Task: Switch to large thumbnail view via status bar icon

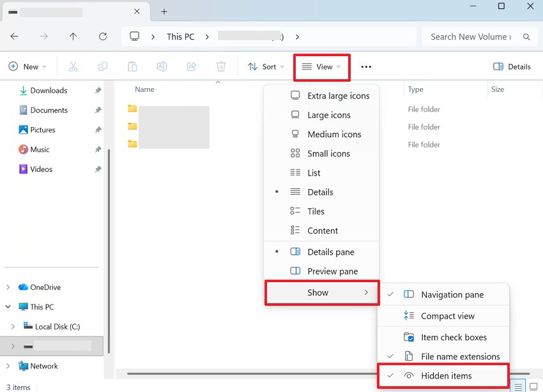Action: (535, 386)
